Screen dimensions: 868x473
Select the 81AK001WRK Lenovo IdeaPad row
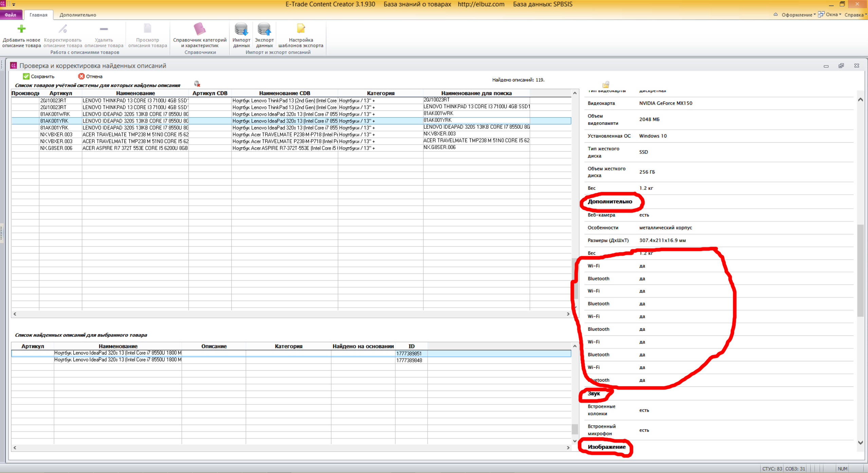(x=291, y=114)
